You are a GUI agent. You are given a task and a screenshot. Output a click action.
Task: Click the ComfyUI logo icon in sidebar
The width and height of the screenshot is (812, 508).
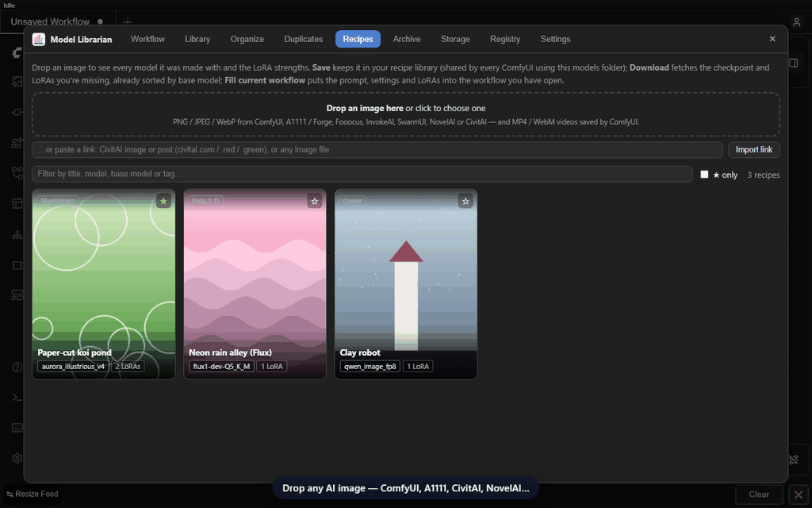tap(17, 52)
